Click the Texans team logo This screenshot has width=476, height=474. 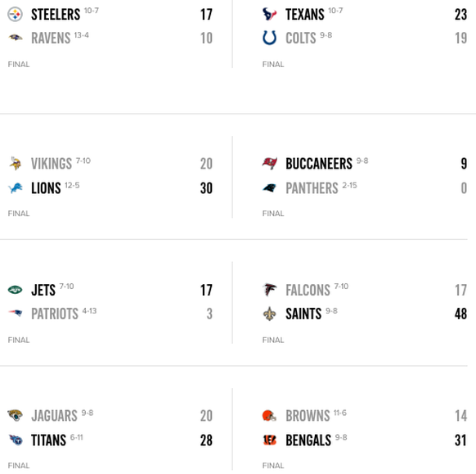[x=270, y=14]
